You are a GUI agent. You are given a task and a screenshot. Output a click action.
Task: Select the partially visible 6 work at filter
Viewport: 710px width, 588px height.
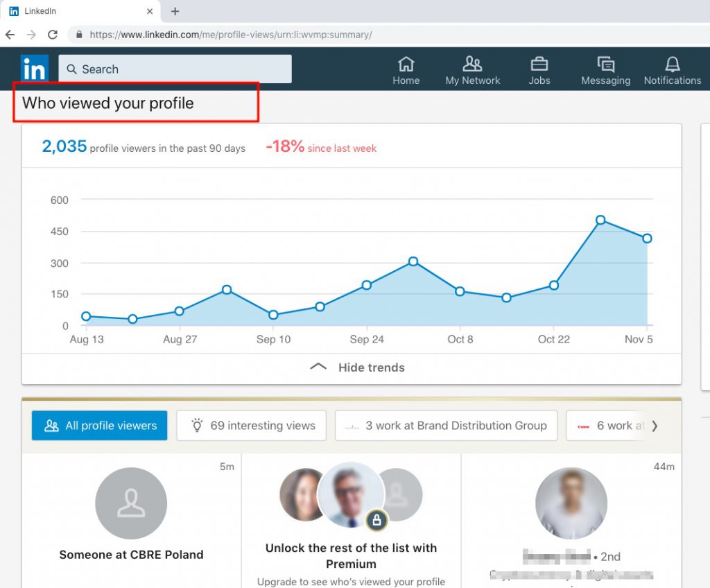pos(607,425)
